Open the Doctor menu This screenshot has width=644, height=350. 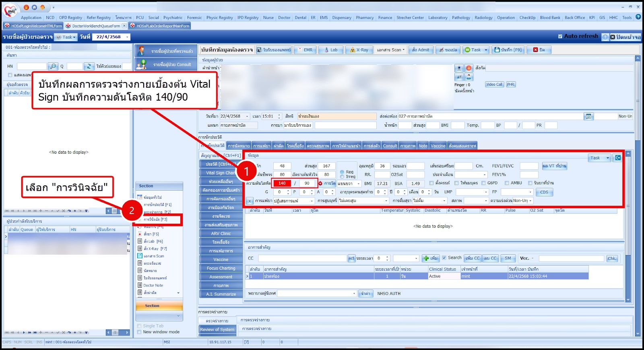(x=284, y=18)
